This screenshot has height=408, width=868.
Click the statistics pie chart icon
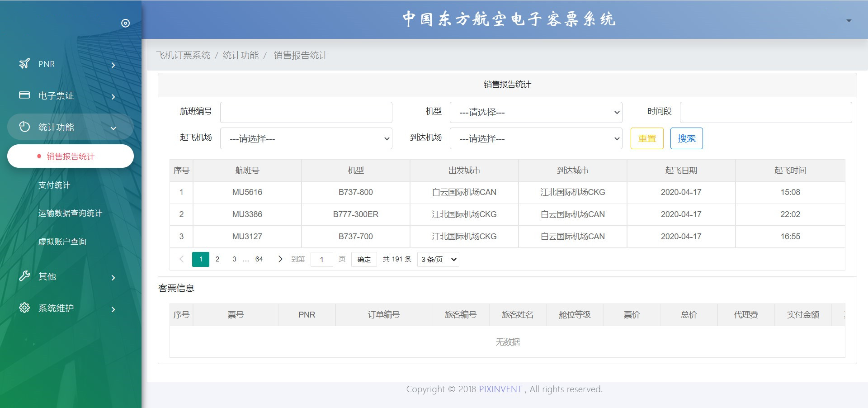click(24, 127)
